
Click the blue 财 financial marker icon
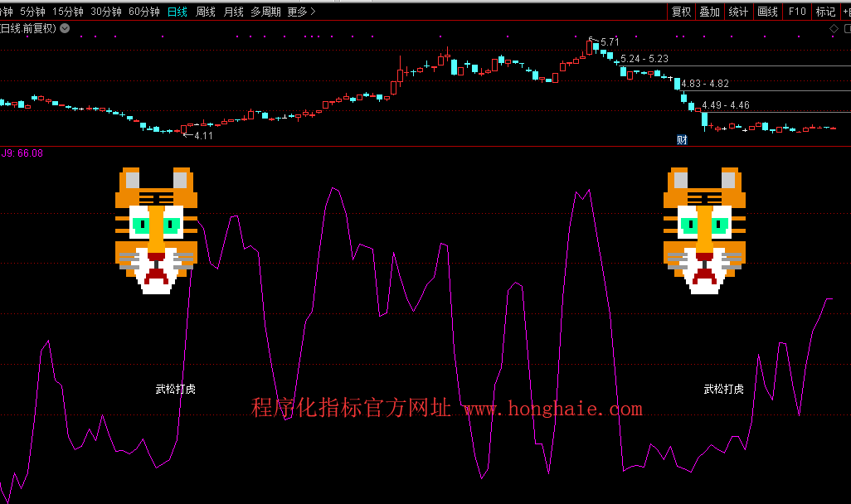pyautogui.click(x=682, y=139)
